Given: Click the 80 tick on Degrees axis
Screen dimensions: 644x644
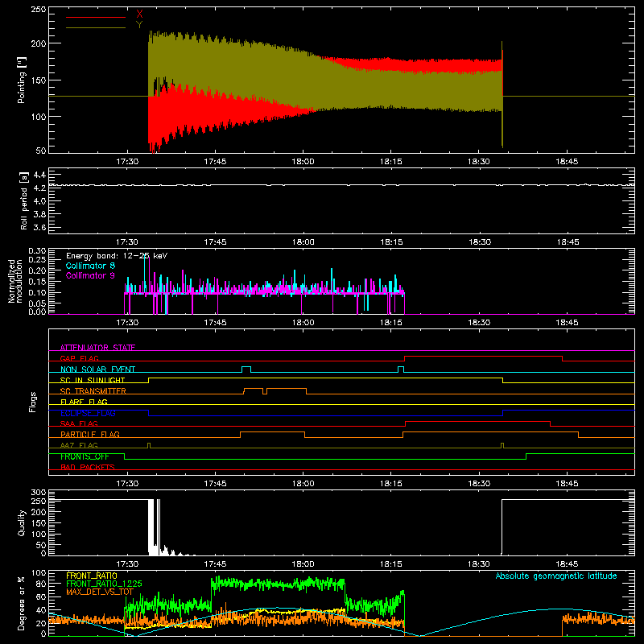Looking at the screenshot, I should (41, 584).
